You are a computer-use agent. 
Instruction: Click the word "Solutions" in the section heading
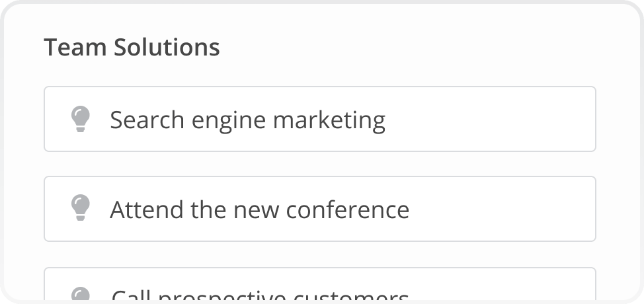167,47
